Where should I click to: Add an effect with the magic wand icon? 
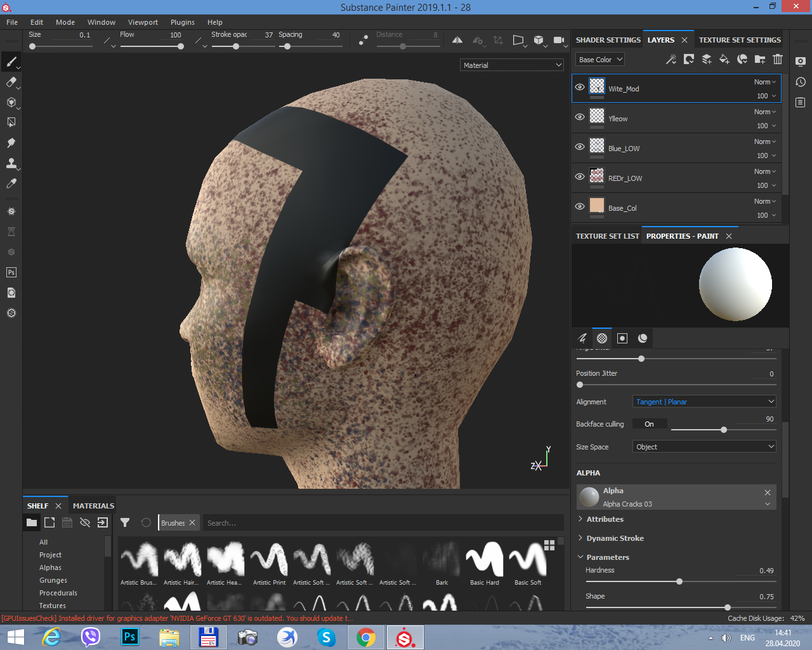(671, 59)
